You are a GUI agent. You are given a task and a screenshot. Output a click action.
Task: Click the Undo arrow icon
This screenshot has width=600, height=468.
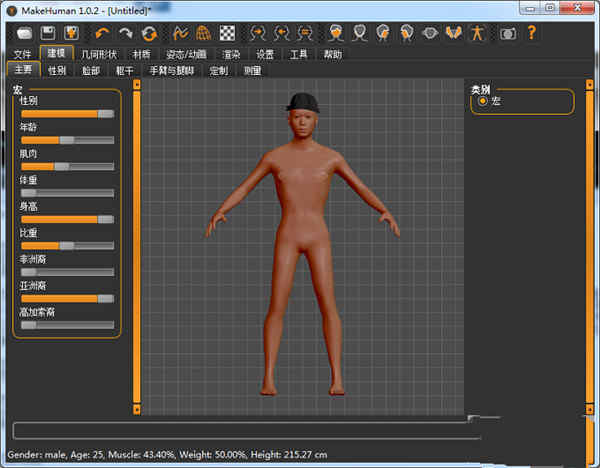click(102, 33)
